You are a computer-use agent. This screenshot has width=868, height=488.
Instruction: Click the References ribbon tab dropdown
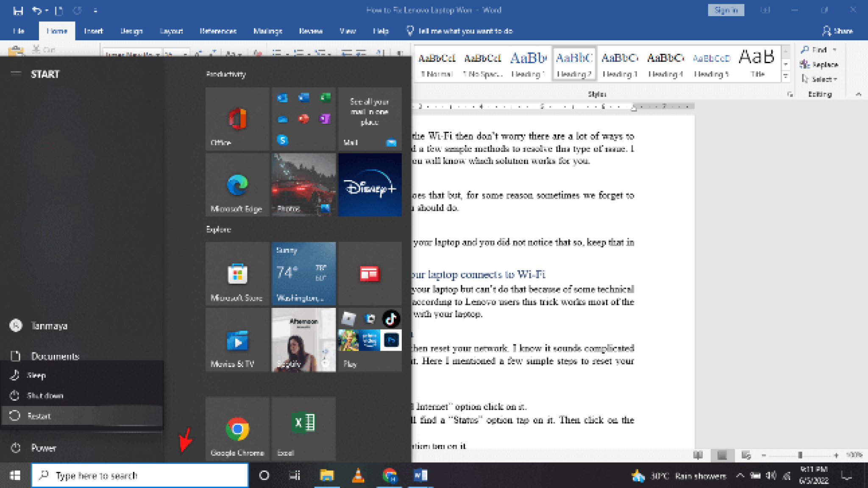tap(217, 31)
